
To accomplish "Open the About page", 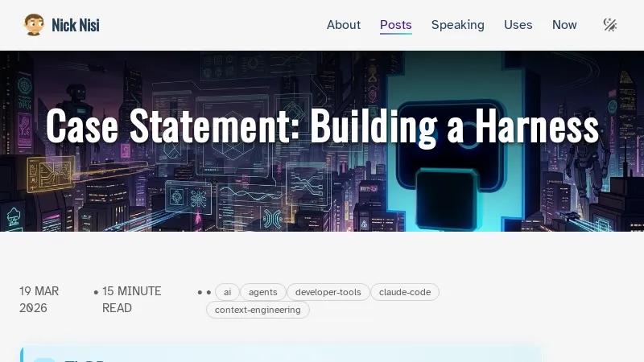I will coord(343,25).
